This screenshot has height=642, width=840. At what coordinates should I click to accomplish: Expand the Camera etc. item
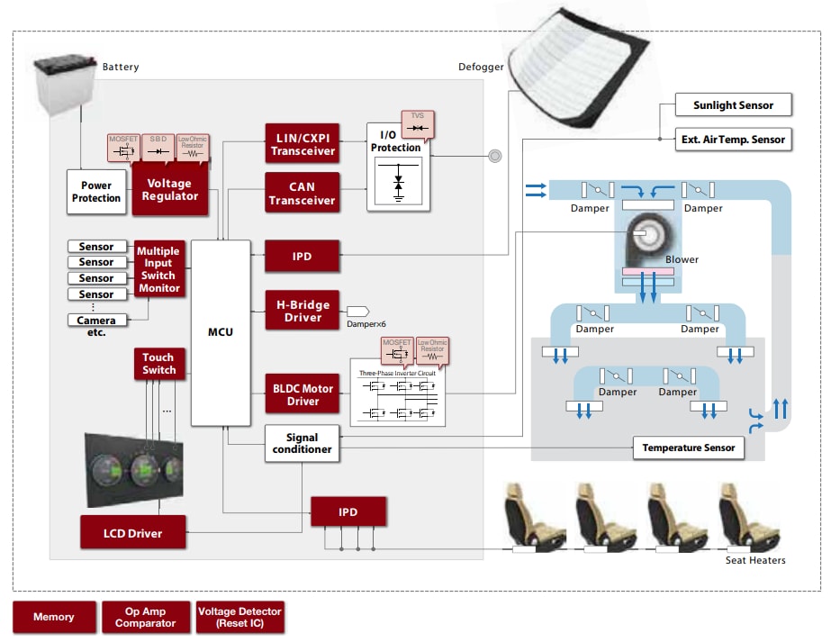coord(96,322)
